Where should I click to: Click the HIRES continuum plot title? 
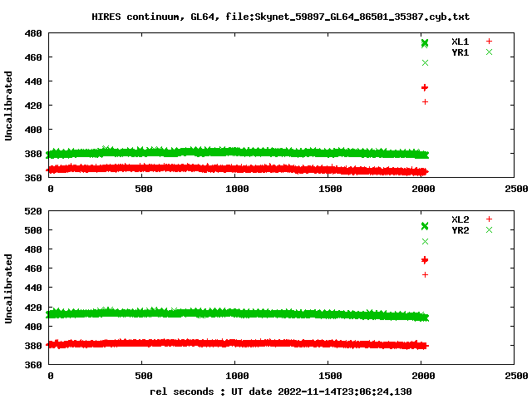(281, 17)
